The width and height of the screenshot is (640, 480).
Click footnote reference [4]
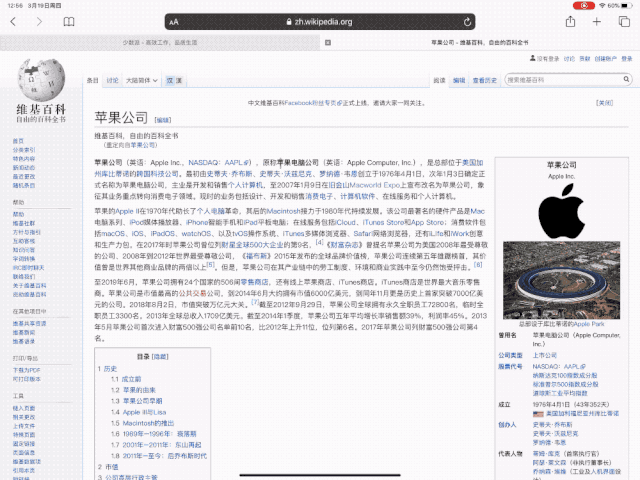coord(319,242)
